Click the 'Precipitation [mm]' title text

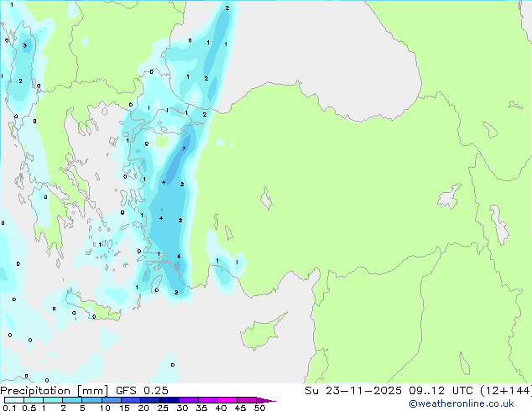coord(55,391)
